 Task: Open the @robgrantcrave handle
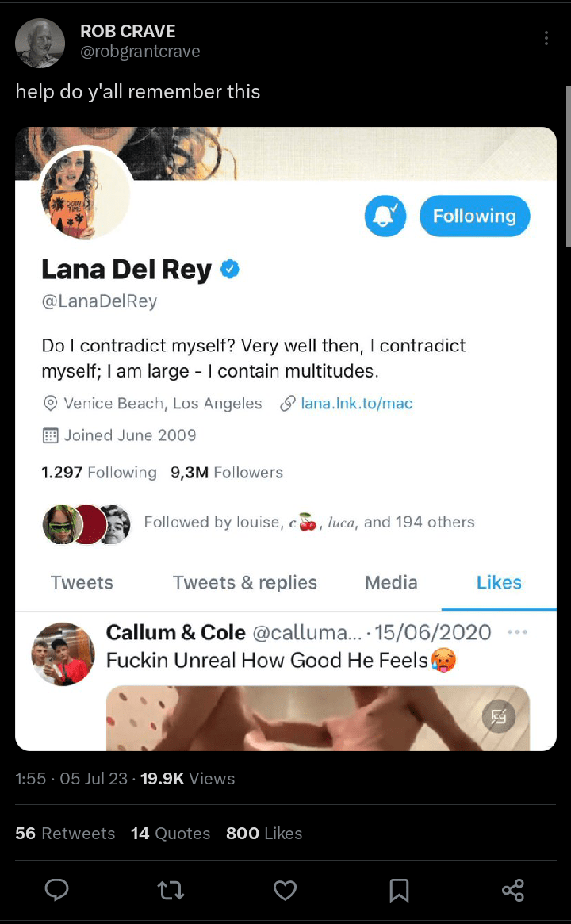(140, 52)
